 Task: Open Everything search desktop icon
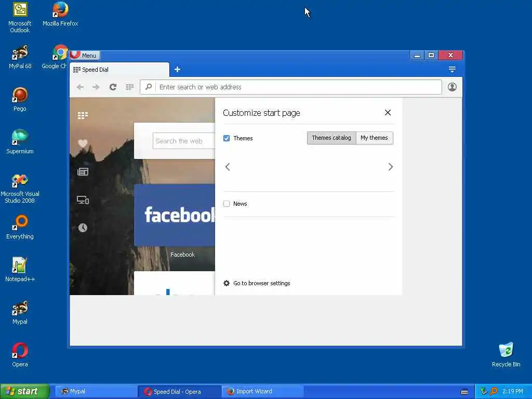[x=20, y=228]
